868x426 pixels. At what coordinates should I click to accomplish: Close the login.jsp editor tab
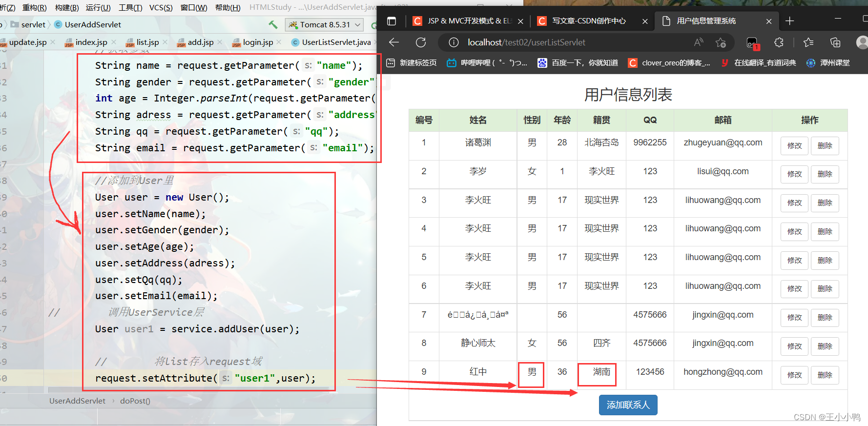[279, 42]
